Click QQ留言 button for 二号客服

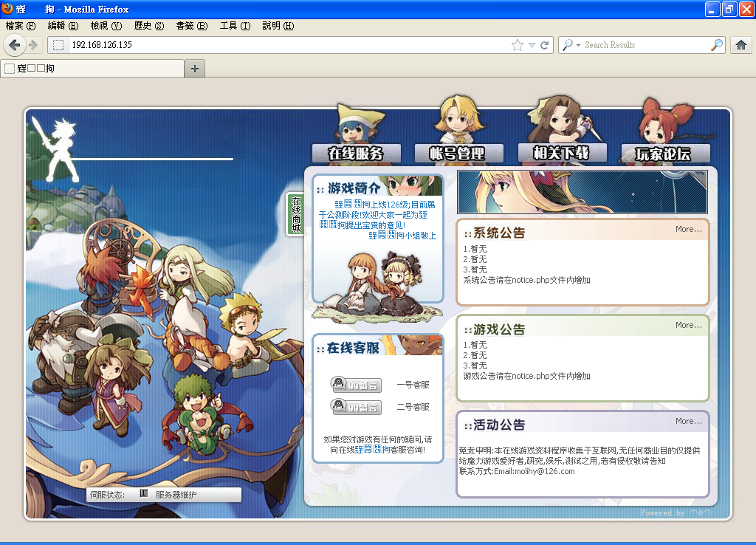(x=357, y=407)
